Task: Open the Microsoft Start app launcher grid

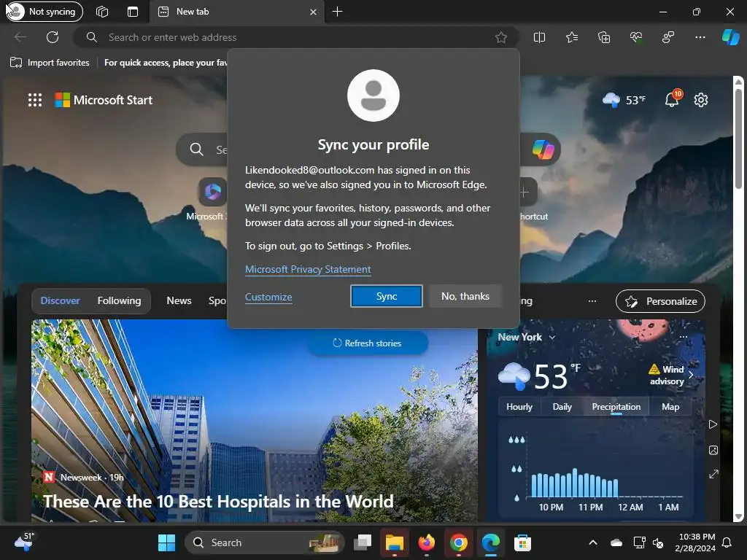Action: click(x=35, y=100)
